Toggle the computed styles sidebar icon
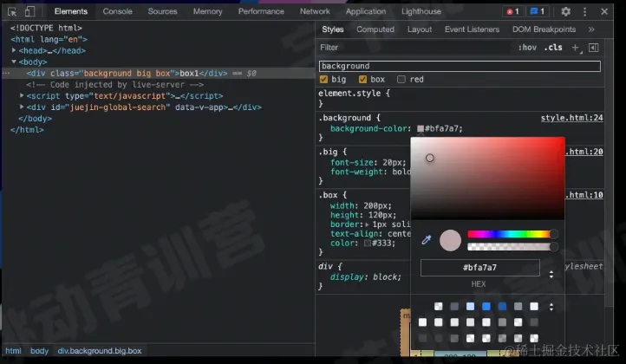The height and width of the screenshot is (364, 626). 594,48
